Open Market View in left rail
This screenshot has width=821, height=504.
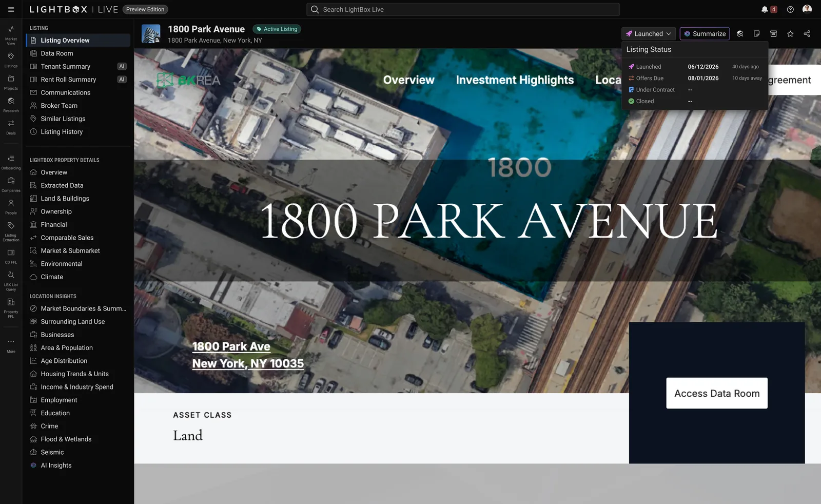[x=11, y=35]
